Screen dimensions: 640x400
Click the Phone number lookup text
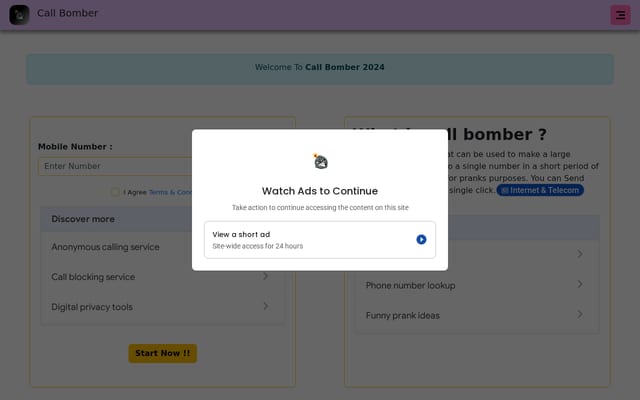click(410, 285)
